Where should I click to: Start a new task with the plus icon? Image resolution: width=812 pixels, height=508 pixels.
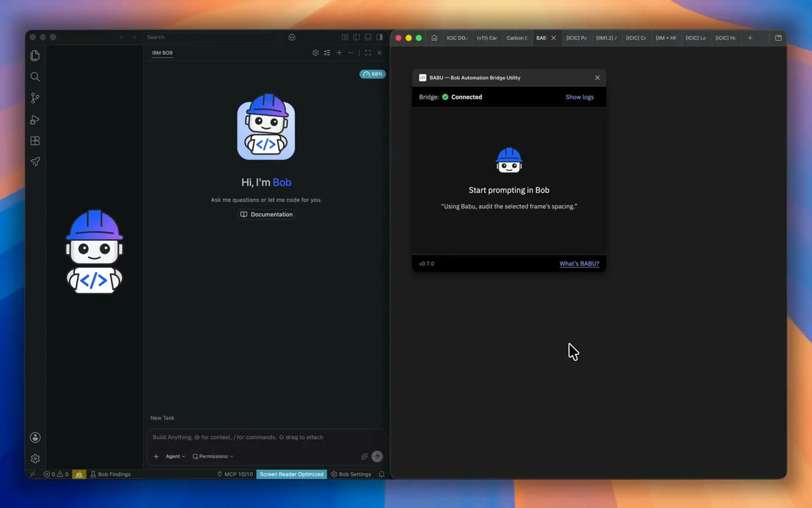click(339, 53)
